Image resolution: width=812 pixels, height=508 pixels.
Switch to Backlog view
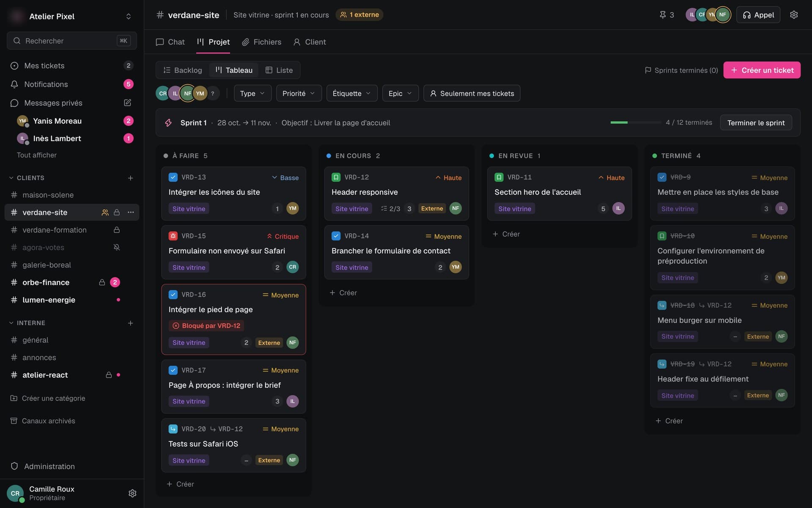click(x=183, y=70)
